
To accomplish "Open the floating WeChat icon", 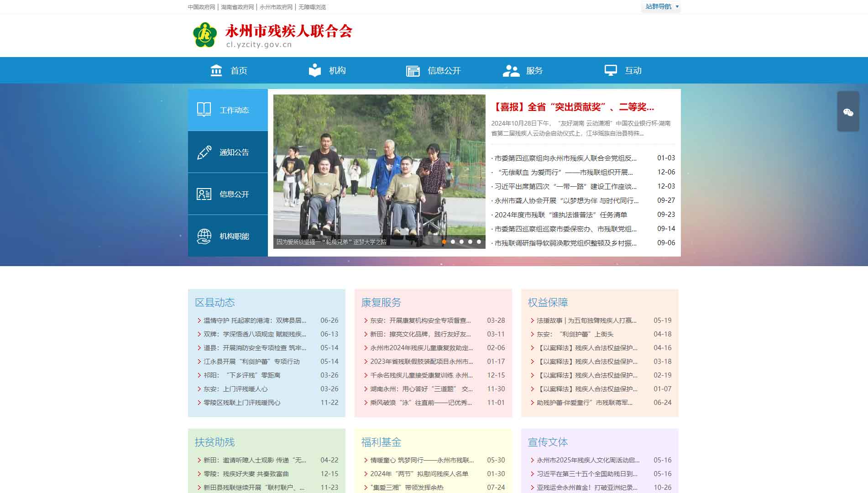I will (x=848, y=112).
